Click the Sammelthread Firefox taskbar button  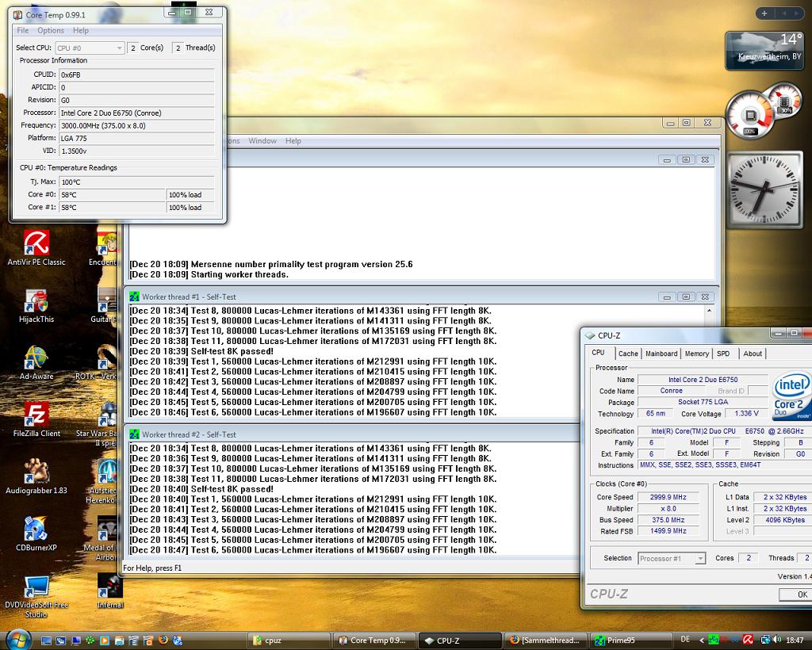[x=546, y=640]
